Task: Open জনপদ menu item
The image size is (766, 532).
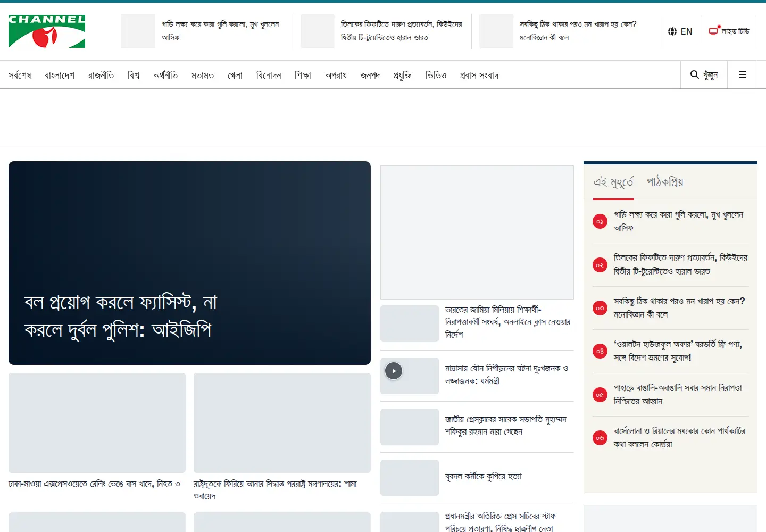Action: pos(370,76)
